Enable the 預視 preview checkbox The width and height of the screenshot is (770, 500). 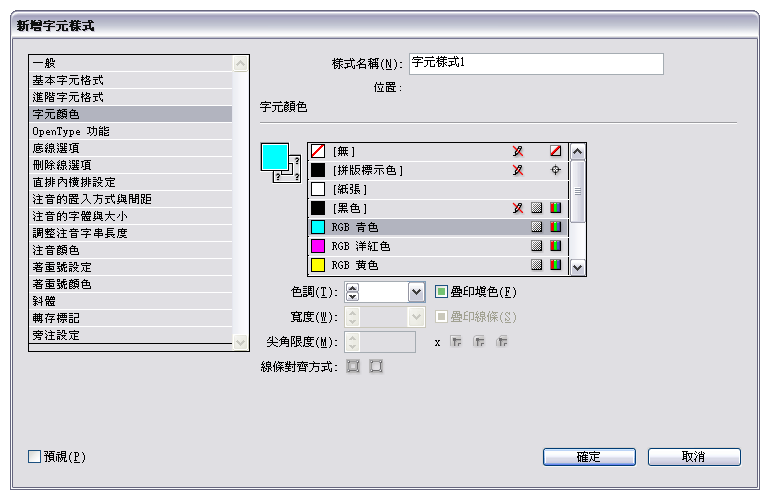point(35,457)
